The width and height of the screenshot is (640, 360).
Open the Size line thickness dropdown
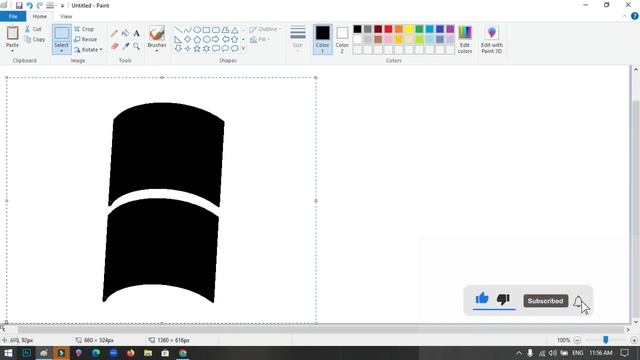(x=298, y=39)
